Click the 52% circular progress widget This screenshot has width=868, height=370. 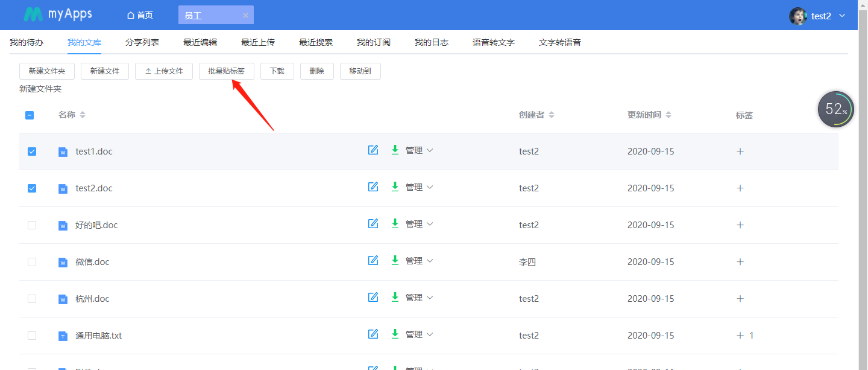tap(835, 109)
